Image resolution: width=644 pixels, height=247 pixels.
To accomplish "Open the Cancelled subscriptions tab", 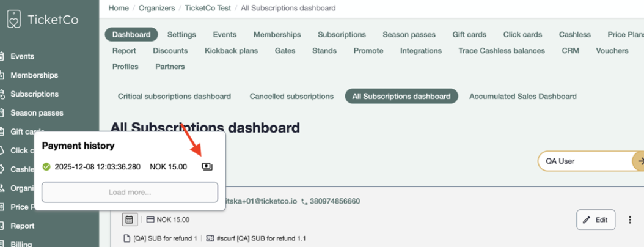I will [291, 96].
